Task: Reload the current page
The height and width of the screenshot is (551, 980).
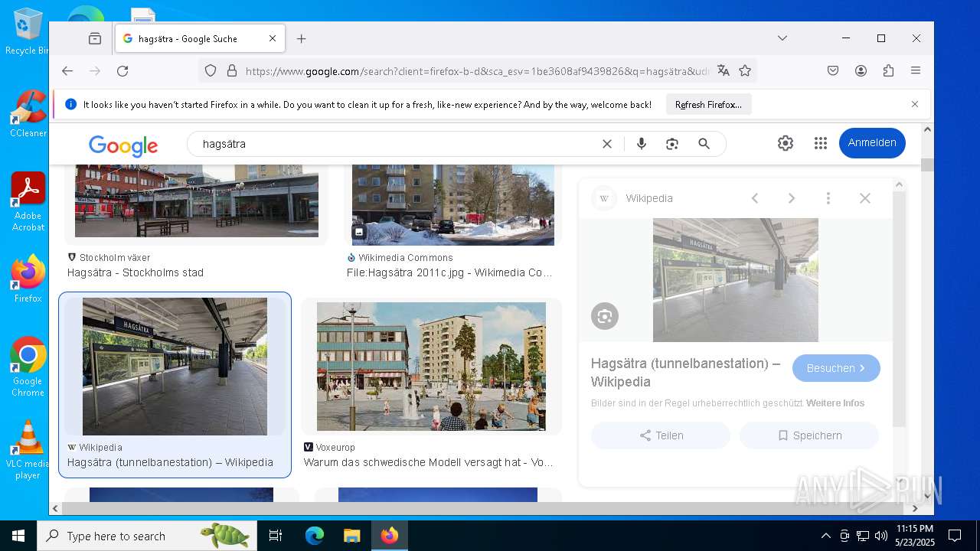Action: pyautogui.click(x=122, y=70)
